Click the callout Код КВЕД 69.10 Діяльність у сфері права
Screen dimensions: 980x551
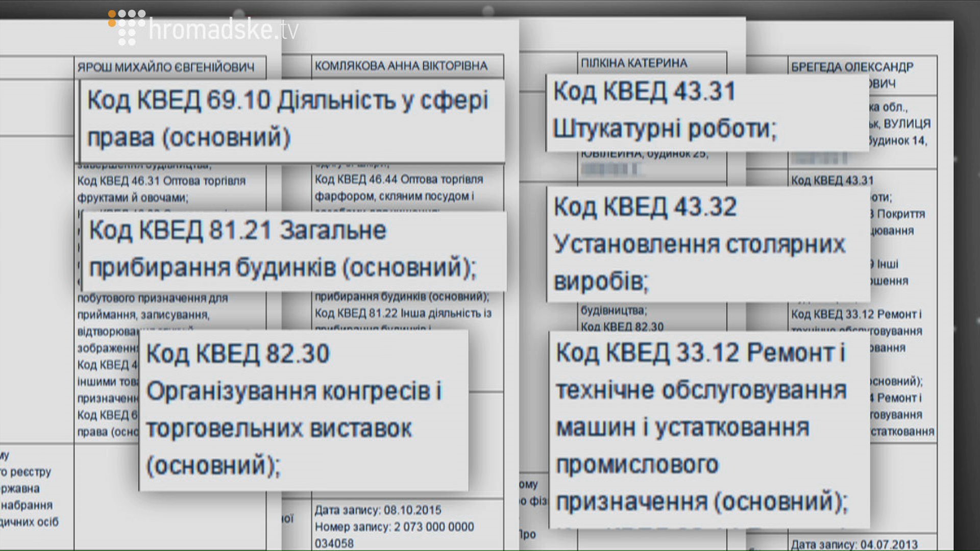[x=293, y=121]
